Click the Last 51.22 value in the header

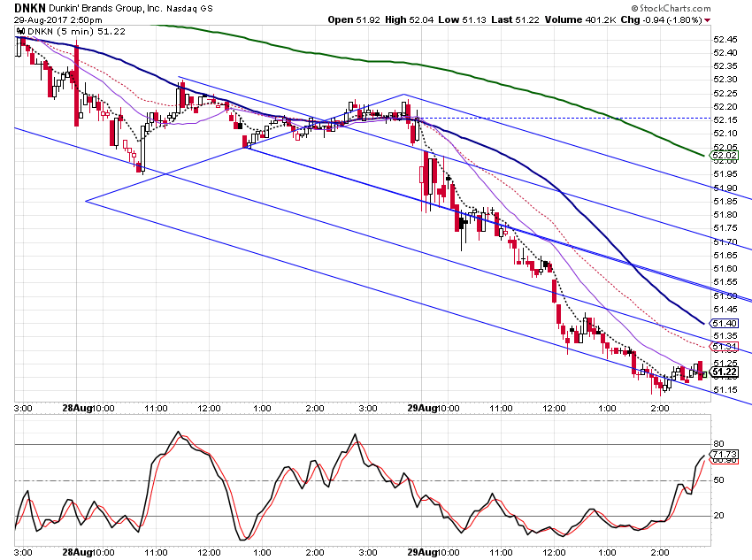(515, 19)
